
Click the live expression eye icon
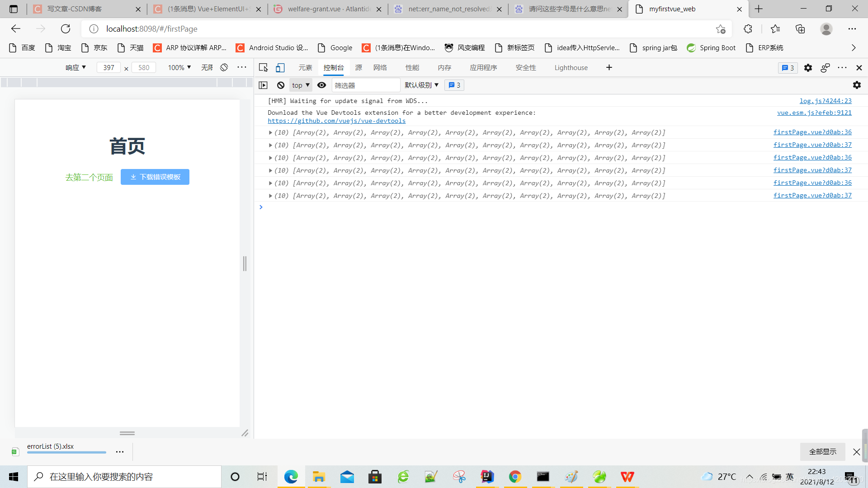(321, 85)
